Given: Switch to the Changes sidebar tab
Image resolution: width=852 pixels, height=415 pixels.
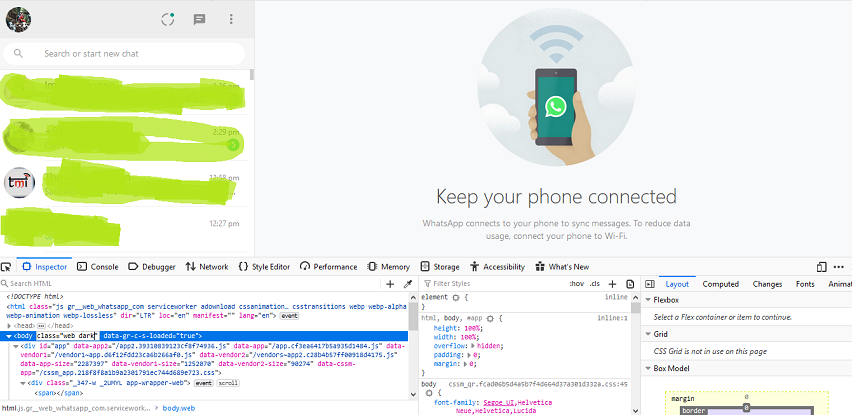Looking at the screenshot, I should pyautogui.click(x=767, y=284).
